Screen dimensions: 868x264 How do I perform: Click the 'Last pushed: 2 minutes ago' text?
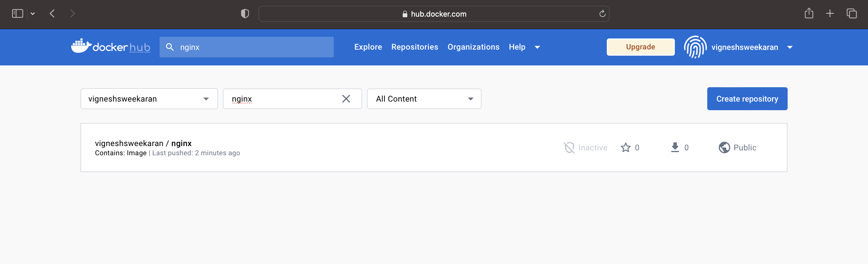tap(196, 153)
